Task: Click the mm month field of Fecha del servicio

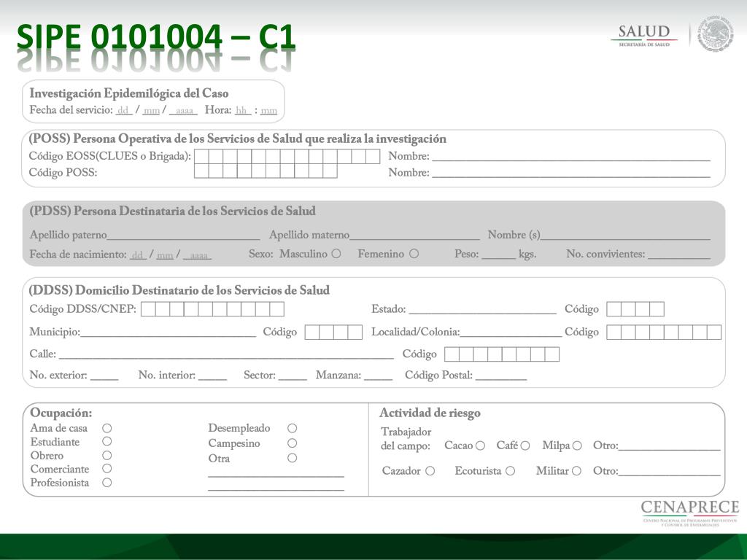Action: click(x=152, y=111)
